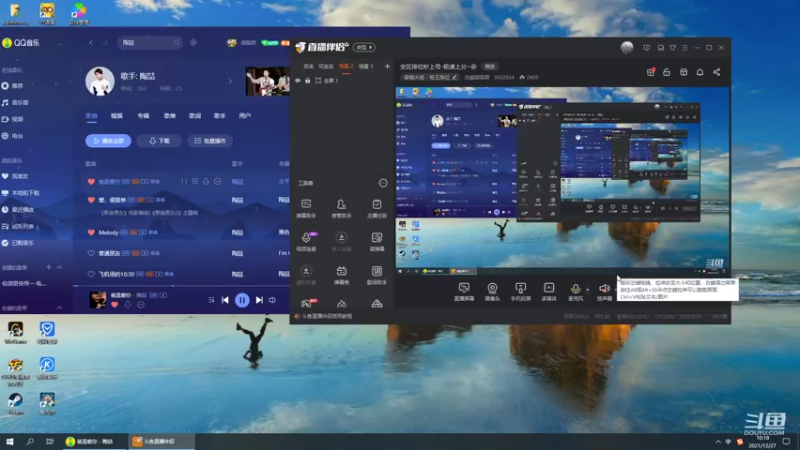The width and height of the screenshot is (800, 450).
Task: Open 歌词助手 tool in 直播伴侣
Action: pos(377,275)
